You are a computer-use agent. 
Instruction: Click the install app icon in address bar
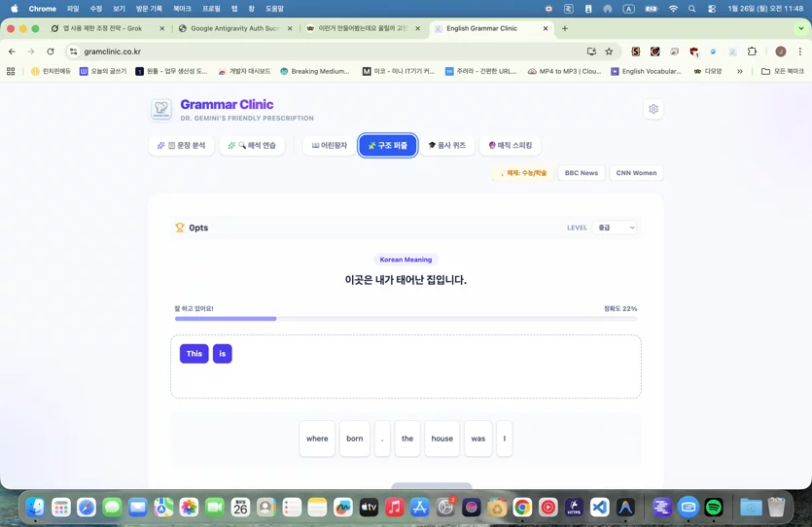tap(591, 52)
